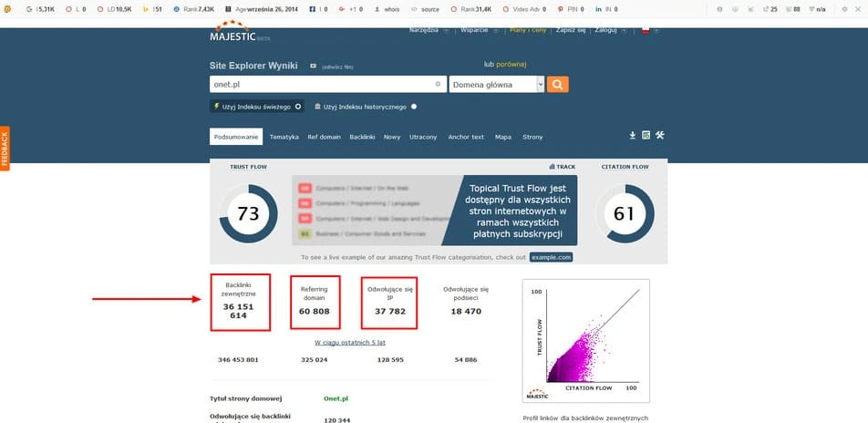Click the Majestic logo
Viewport: 868px width, 423px height.
(233, 32)
